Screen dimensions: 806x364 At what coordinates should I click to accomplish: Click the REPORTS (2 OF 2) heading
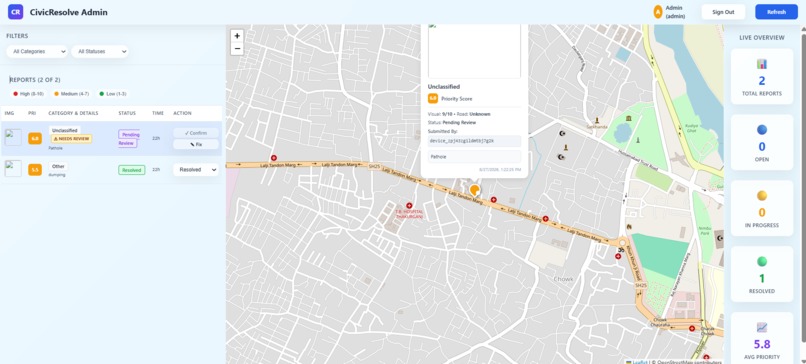35,80
